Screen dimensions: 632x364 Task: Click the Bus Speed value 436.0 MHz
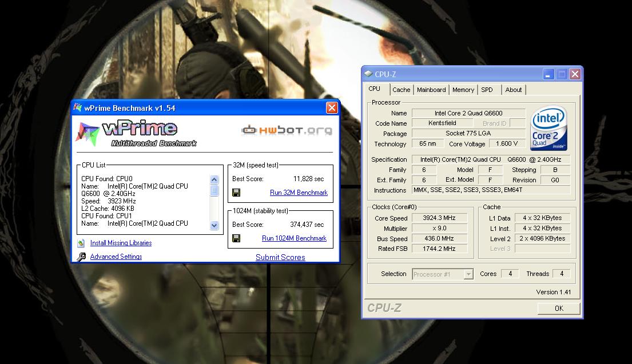tap(439, 238)
